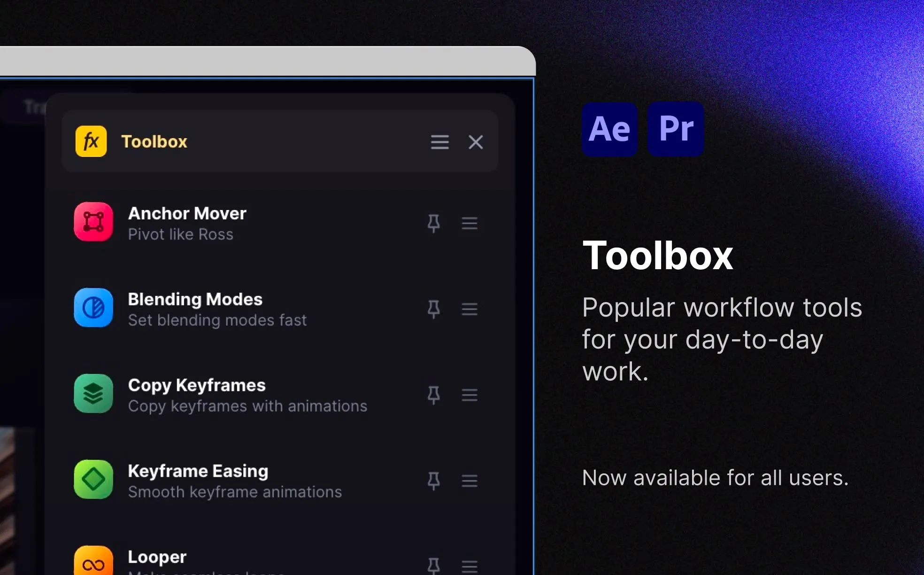The image size is (924, 575).
Task: Pin the Keyframe Easing tool
Action: tap(434, 481)
